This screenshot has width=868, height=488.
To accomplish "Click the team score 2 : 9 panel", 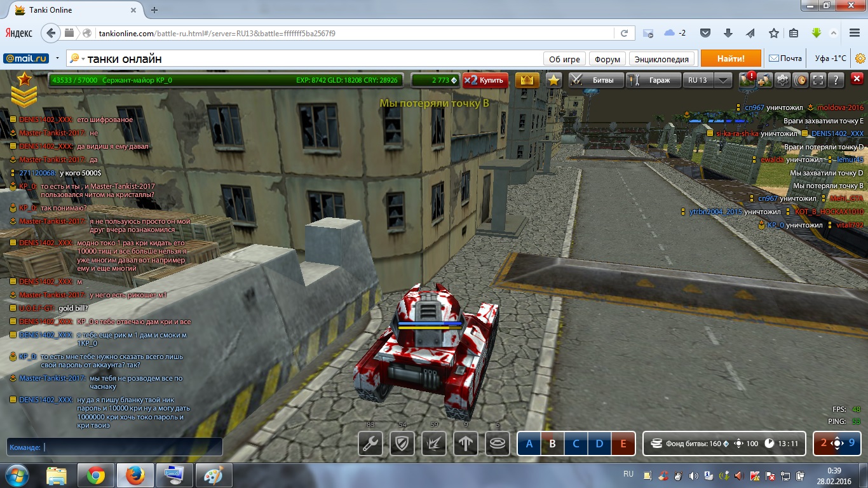I will point(837,444).
